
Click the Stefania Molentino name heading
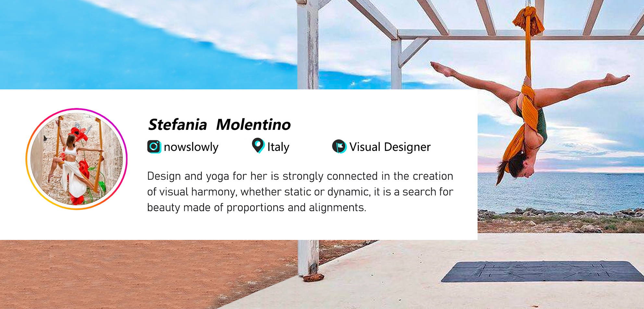(x=219, y=125)
